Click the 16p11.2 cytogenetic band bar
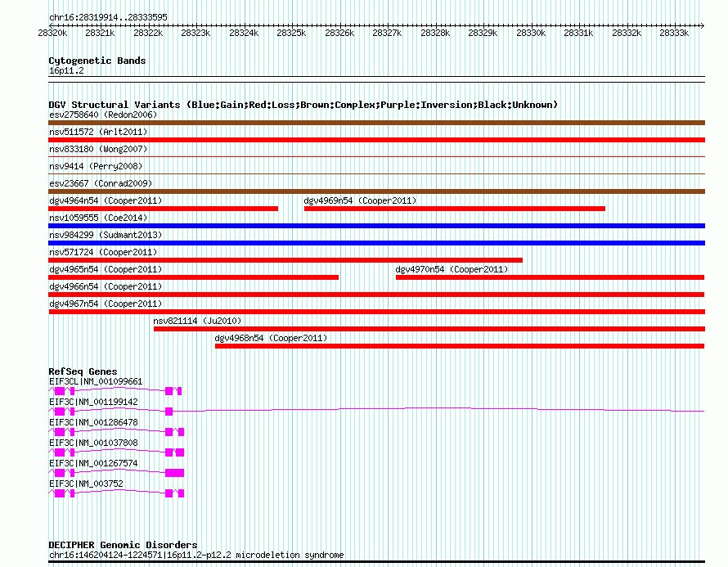 coord(376,79)
